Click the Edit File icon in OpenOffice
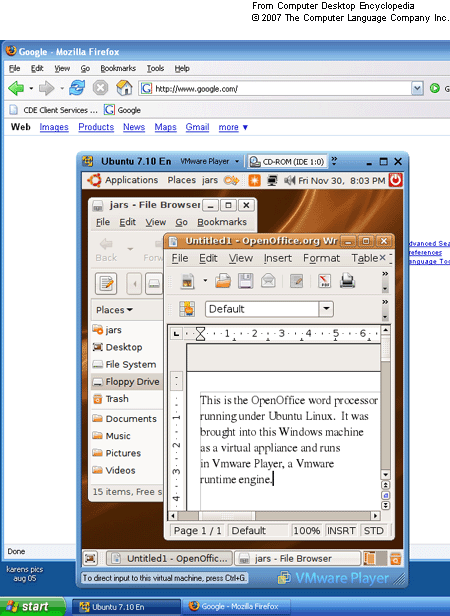 (296, 281)
